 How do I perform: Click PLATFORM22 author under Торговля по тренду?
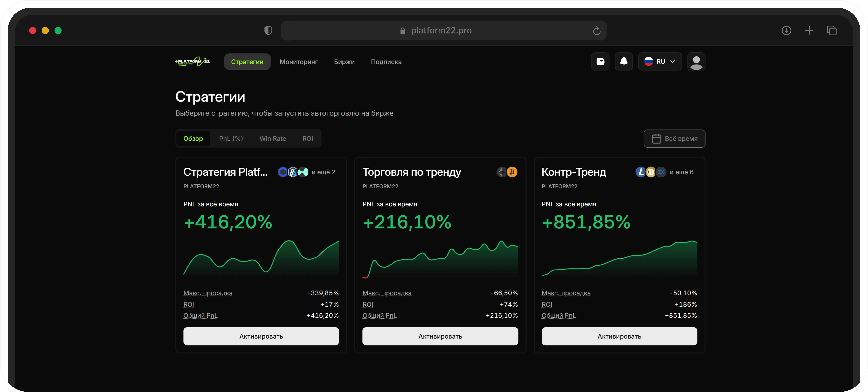click(380, 186)
